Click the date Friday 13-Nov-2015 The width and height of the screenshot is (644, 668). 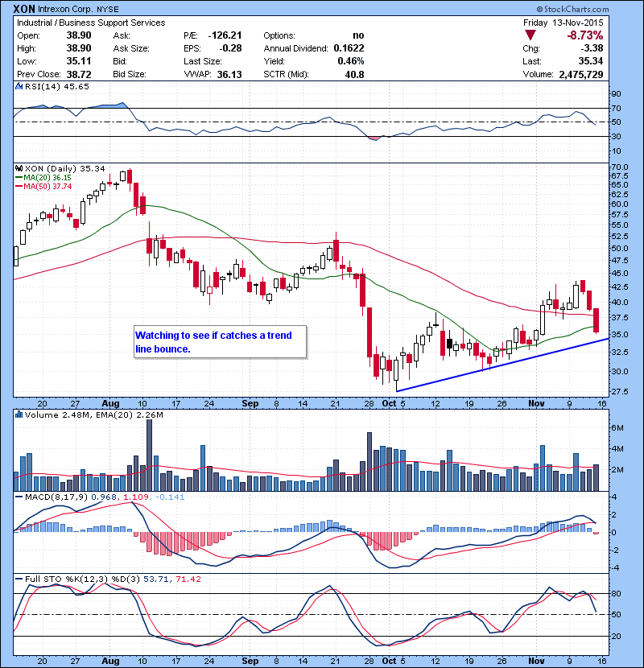tap(563, 23)
